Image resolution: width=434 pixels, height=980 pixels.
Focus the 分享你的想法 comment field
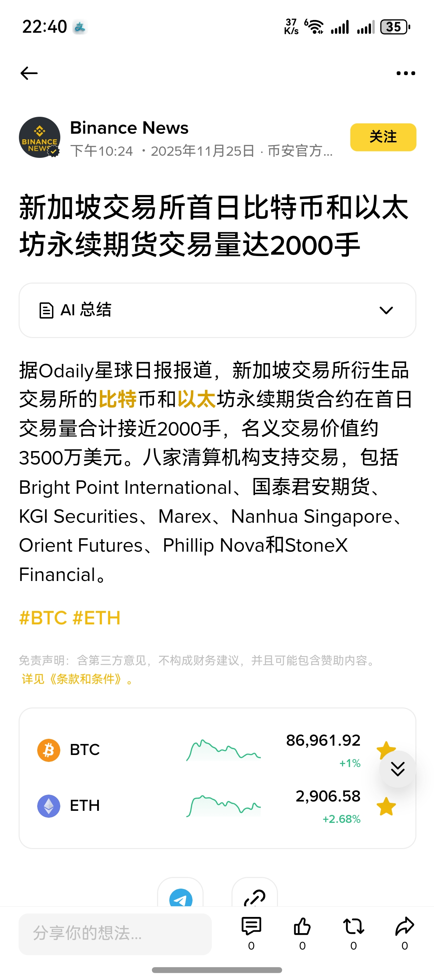click(115, 933)
